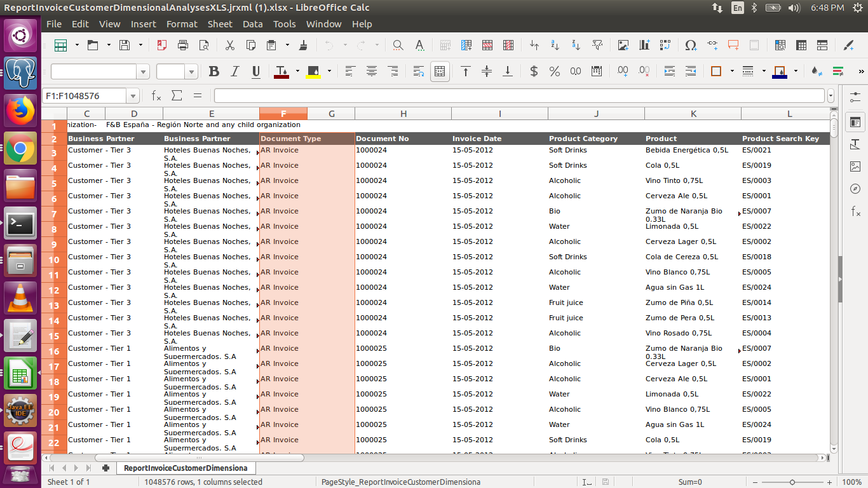Insert special character Omega icon
This screenshot has width=868, height=488.
tap(691, 45)
